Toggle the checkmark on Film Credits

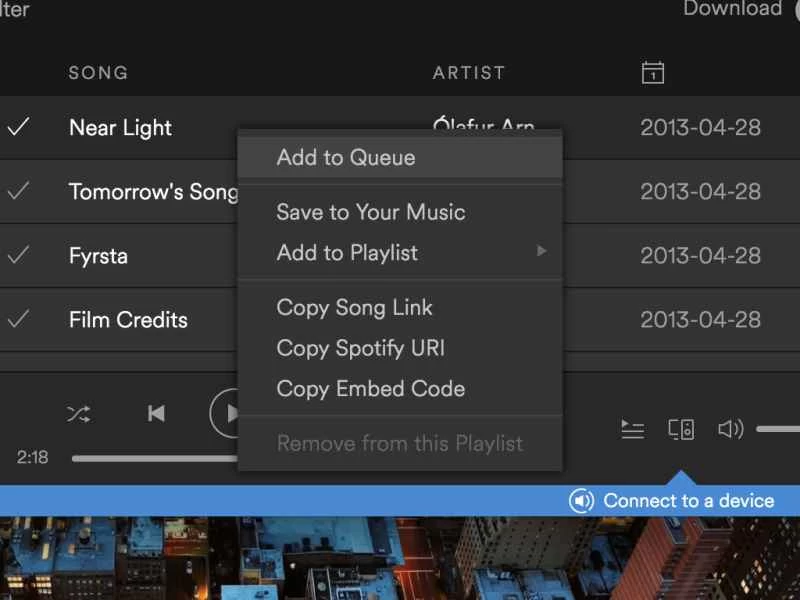(18, 320)
